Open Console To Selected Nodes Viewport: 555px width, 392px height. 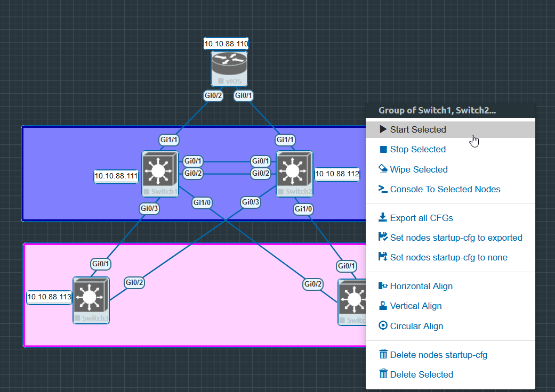click(445, 189)
